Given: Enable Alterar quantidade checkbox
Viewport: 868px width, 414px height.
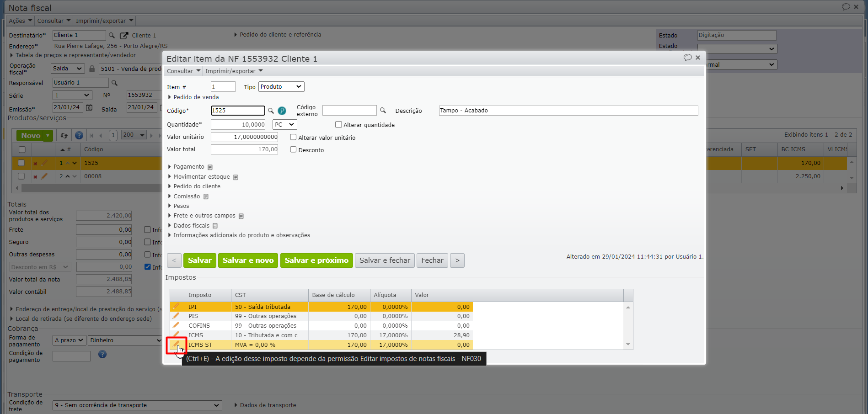Looking at the screenshot, I should (x=338, y=124).
